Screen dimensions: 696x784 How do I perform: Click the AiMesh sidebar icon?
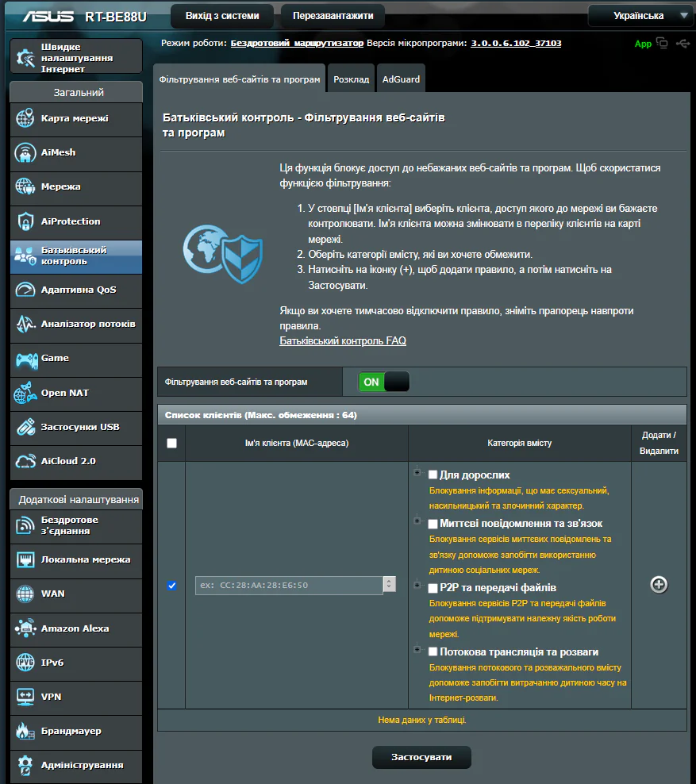pos(25,152)
